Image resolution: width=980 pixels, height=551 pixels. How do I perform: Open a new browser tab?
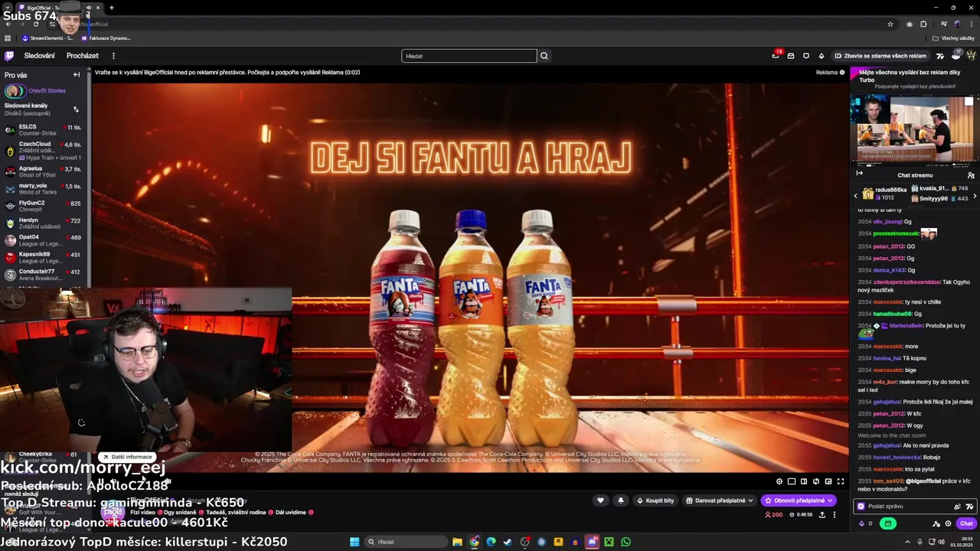point(111,8)
